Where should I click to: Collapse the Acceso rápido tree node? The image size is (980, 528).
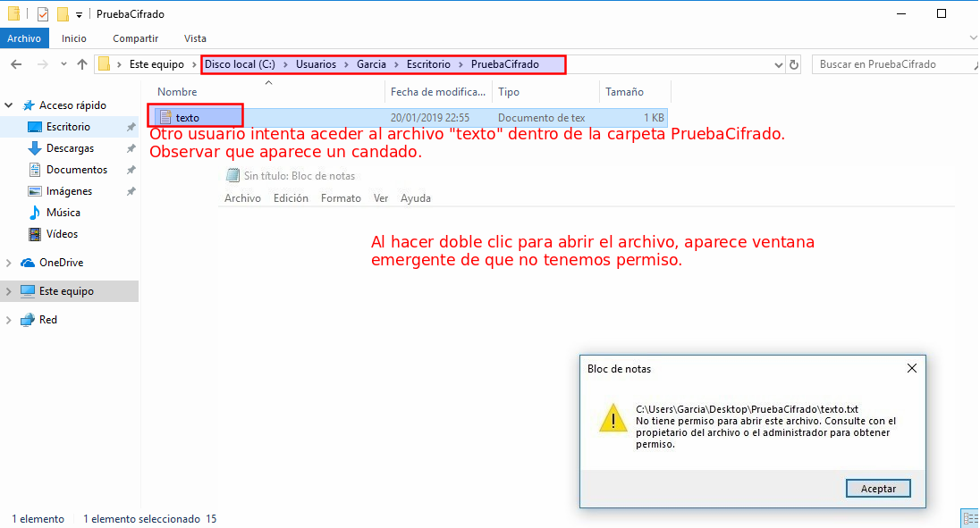click(9, 105)
